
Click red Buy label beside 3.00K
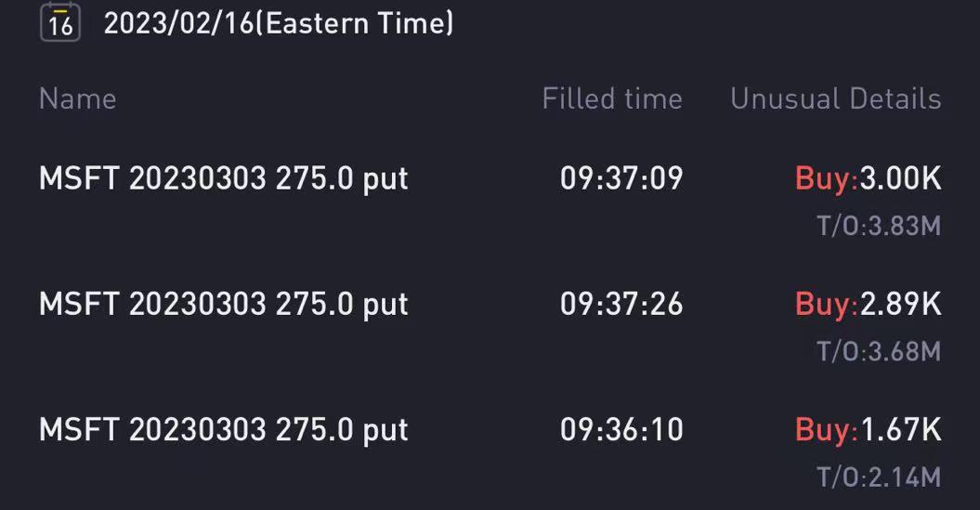point(825,178)
